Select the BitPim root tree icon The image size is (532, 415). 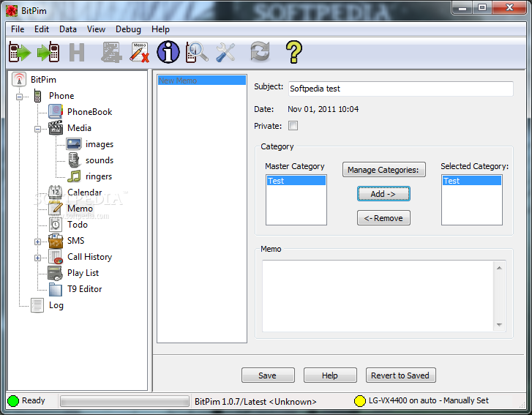pos(19,79)
